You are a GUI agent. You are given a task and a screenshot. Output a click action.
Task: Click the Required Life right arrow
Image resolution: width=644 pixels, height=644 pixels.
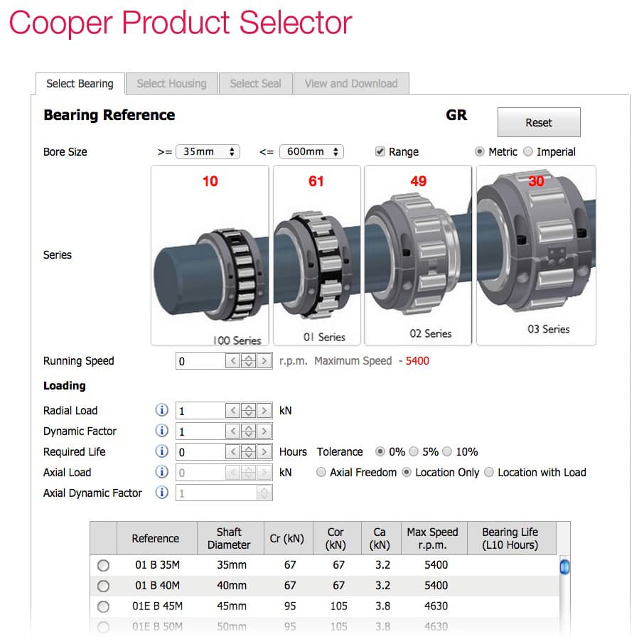coord(264,452)
